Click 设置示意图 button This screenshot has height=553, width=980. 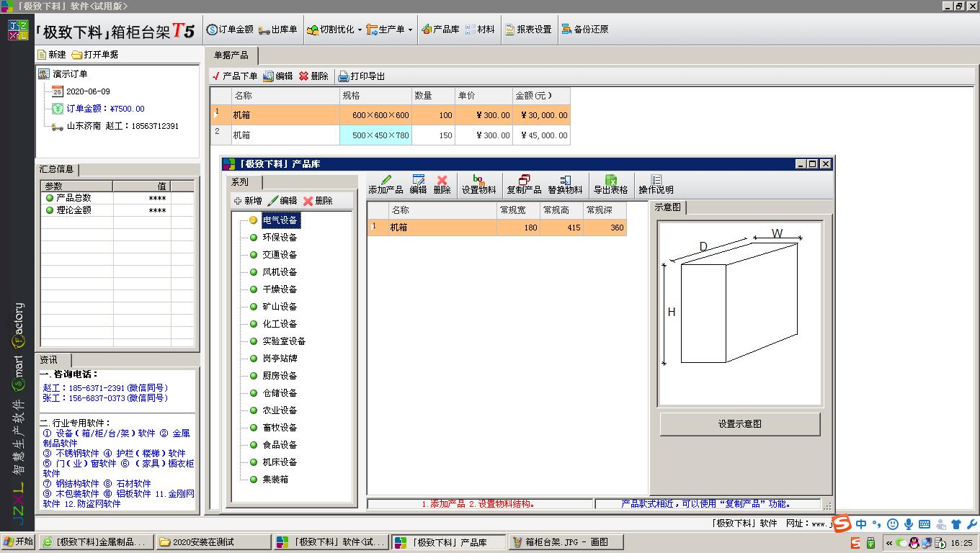point(740,424)
